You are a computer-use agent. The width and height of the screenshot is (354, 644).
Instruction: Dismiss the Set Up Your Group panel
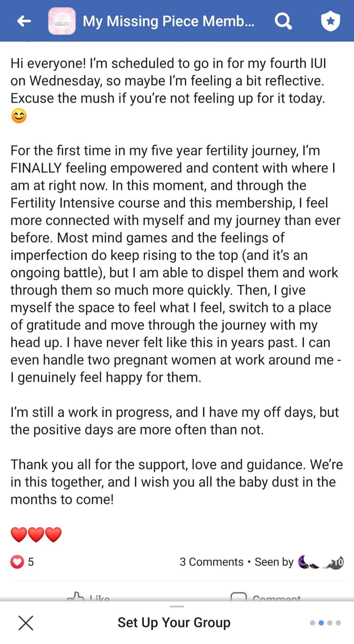click(x=26, y=623)
